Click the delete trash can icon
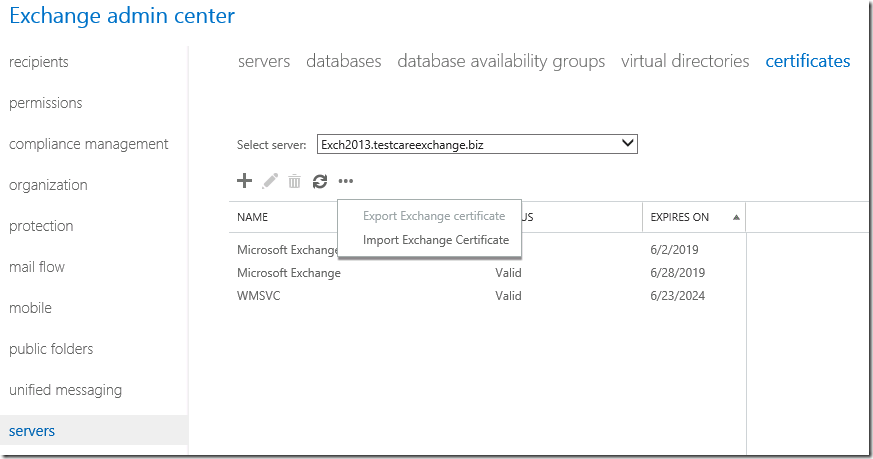 [295, 181]
